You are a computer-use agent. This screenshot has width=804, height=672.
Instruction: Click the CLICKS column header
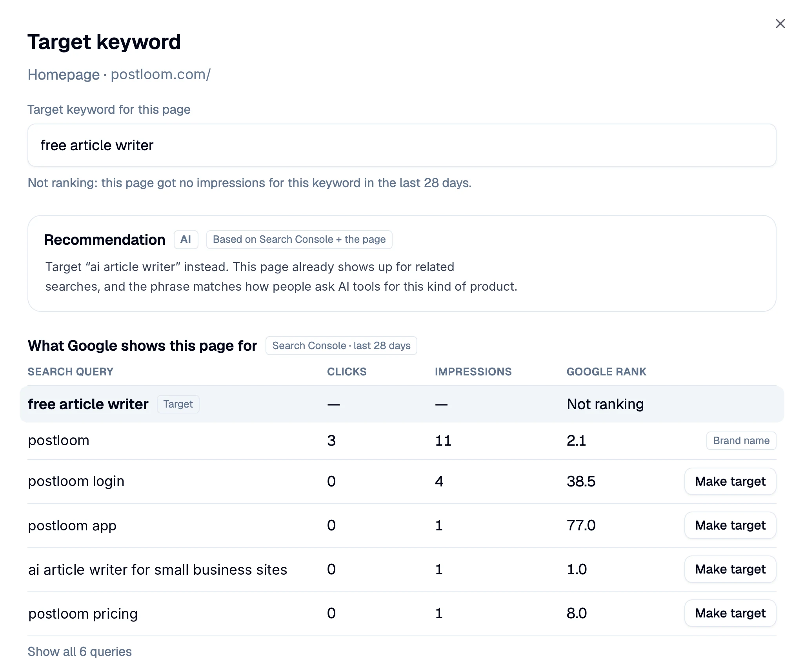click(x=347, y=372)
